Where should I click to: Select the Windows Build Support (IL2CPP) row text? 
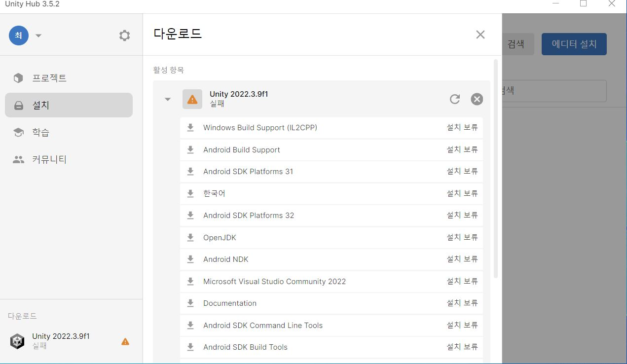pyautogui.click(x=260, y=128)
